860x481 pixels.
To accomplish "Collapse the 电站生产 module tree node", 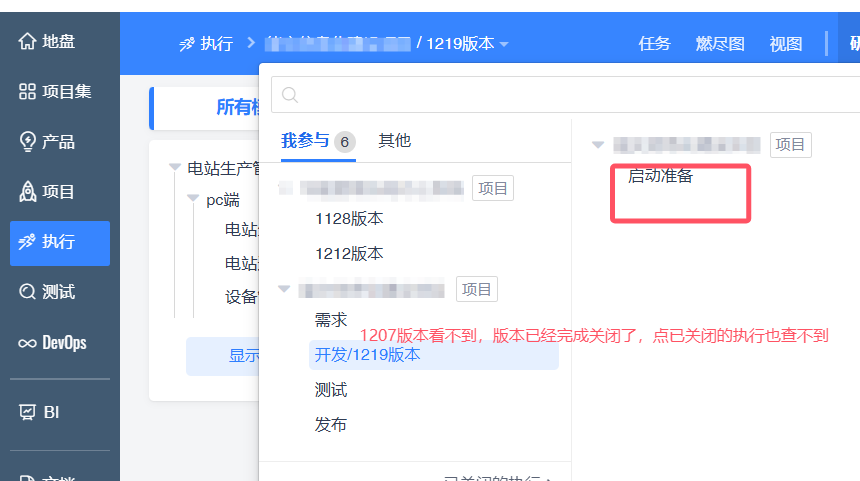I will pos(175,167).
